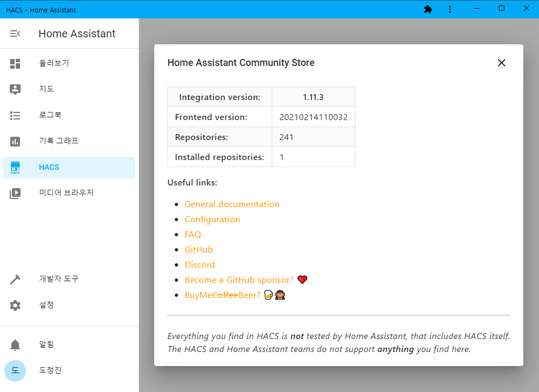This screenshot has height=392, width=539.
Task: Click the Home Assistant sidebar title
Action: (77, 34)
